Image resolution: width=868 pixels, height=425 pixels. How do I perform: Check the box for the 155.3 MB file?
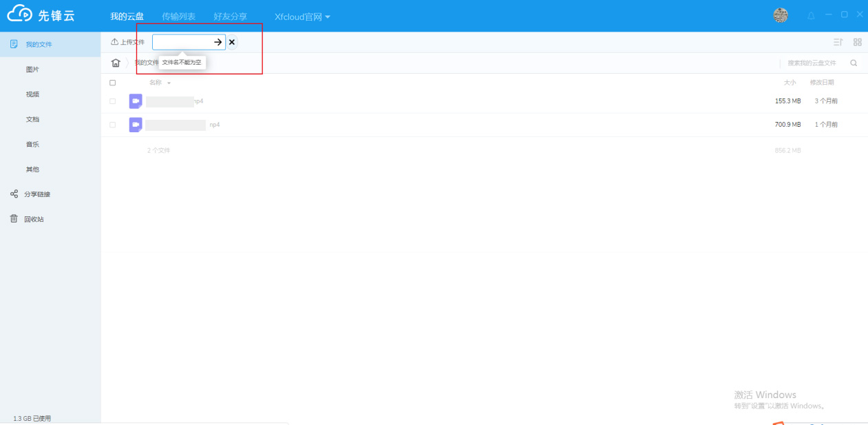tap(113, 101)
